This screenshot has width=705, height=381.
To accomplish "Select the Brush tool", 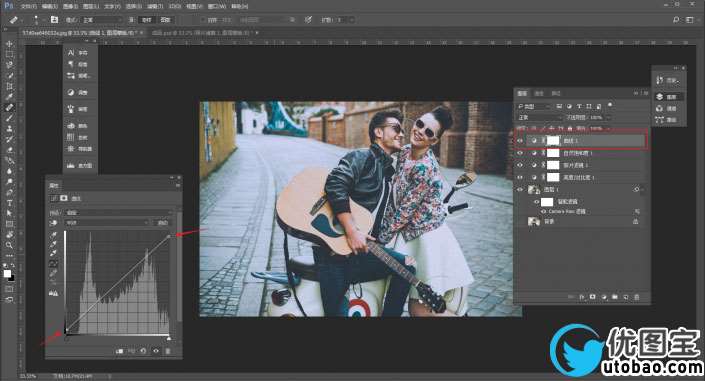I will [9, 118].
